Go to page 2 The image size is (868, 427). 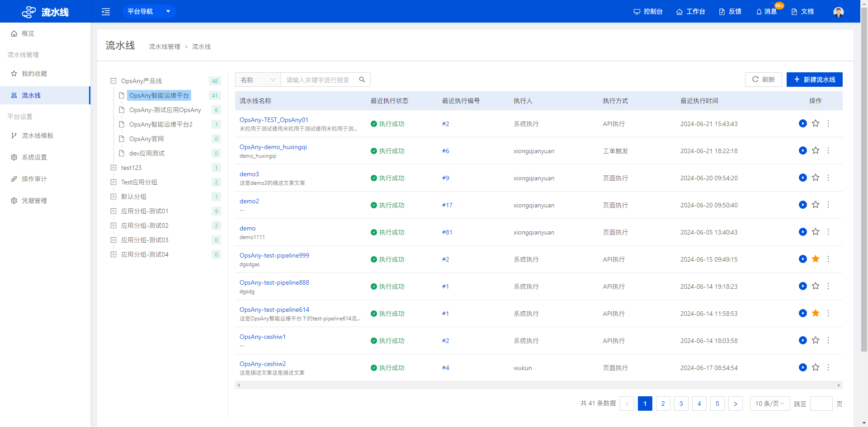pos(663,404)
